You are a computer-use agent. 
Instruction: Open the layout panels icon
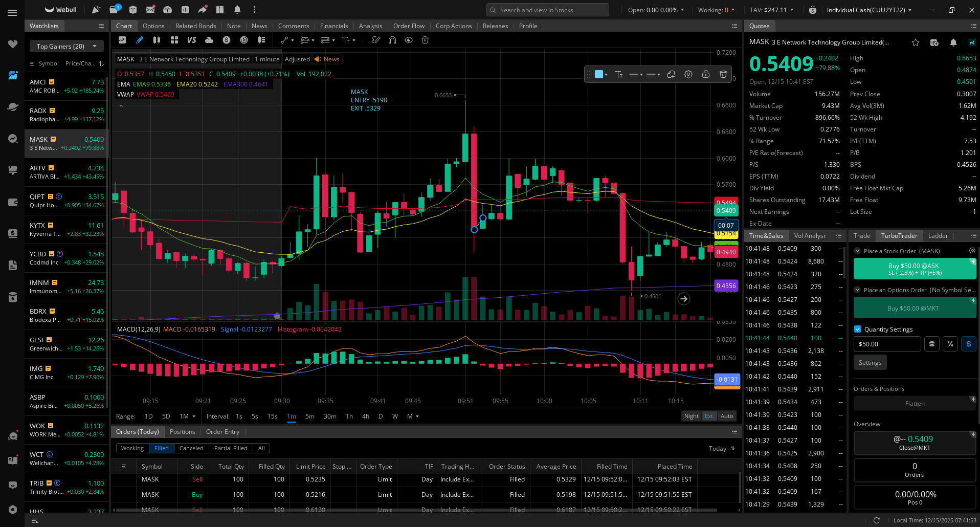(x=220, y=10)
